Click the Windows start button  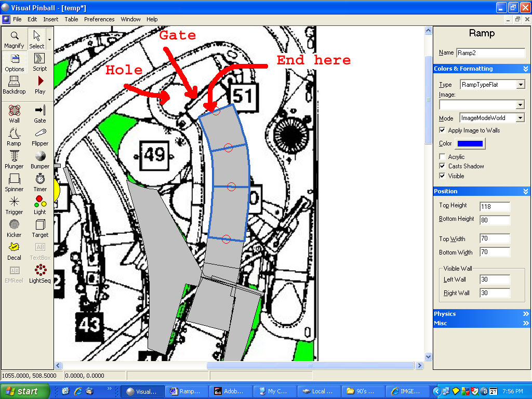[25, 391]
